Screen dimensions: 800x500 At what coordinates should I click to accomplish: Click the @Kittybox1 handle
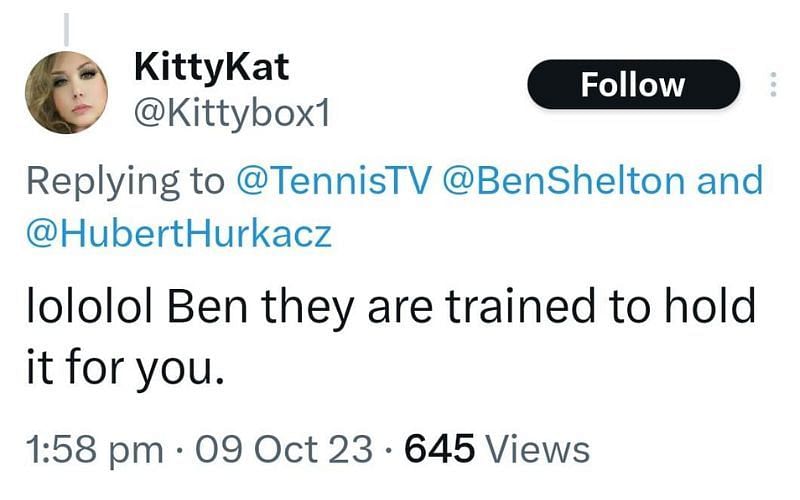click(232, 113)
